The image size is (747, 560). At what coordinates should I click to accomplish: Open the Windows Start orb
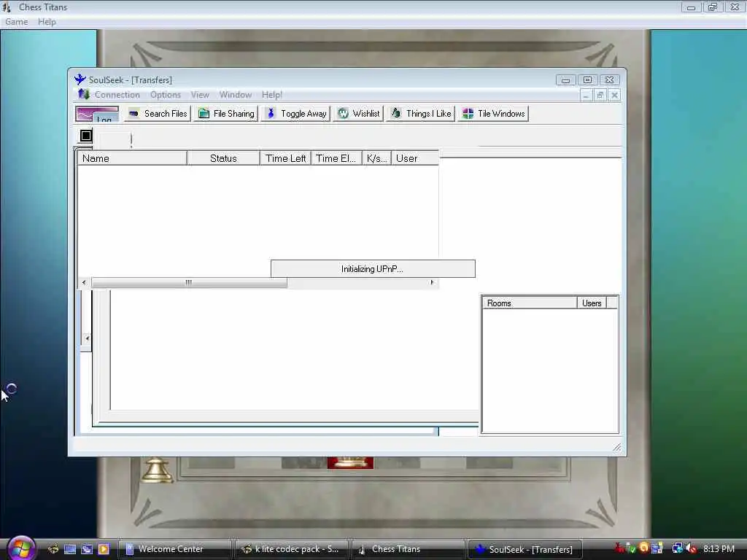[x=21, y=548]
